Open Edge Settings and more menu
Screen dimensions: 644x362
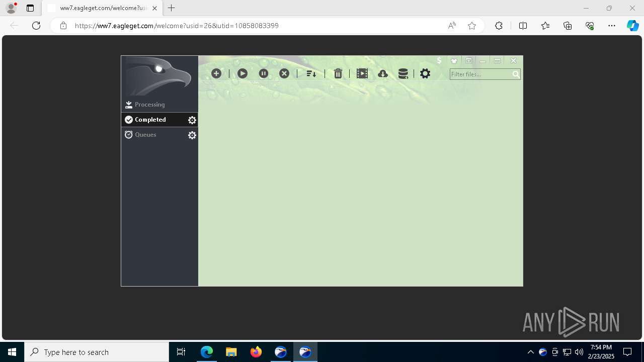coord(612,26)
